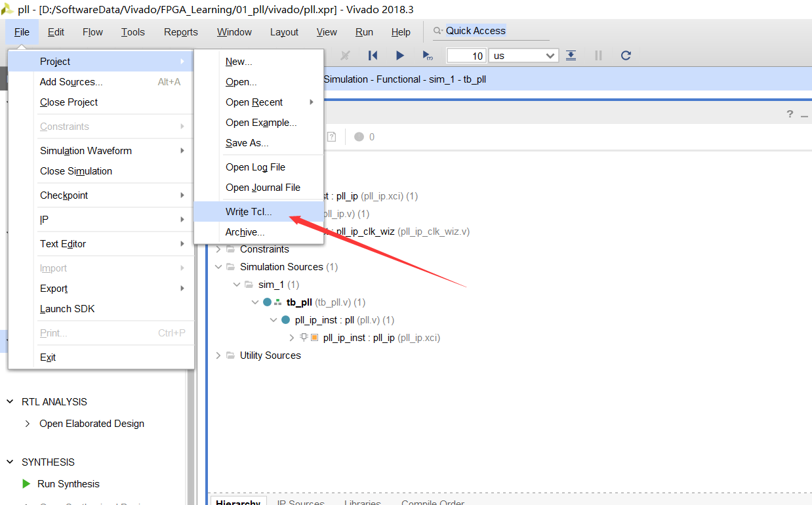Select the tb_pll testbench in sources tree
812x505 pixels.
tap(299, 302)
